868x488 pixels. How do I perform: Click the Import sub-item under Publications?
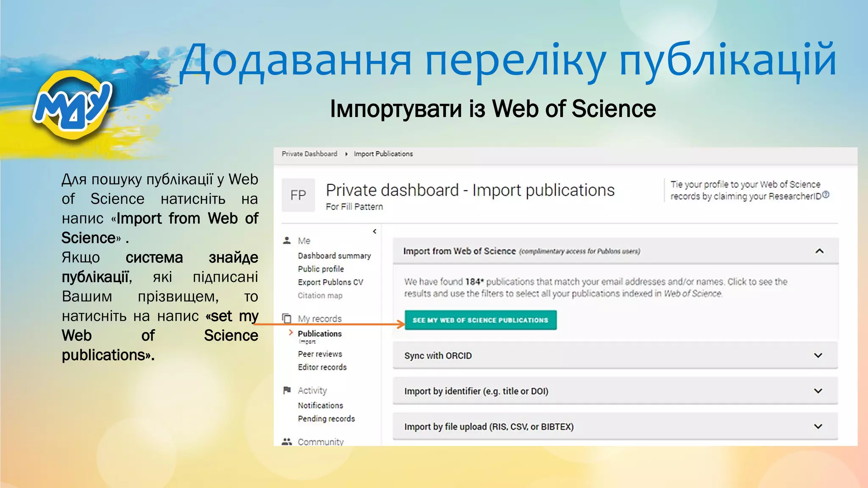click(307, 341)
